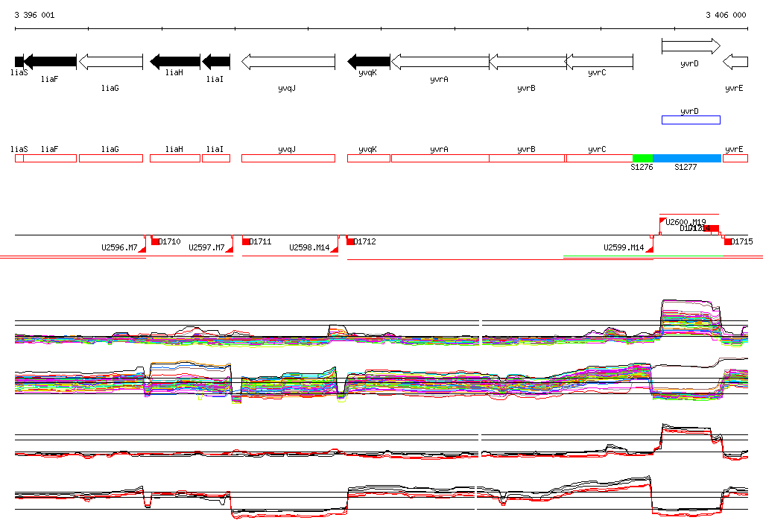Select the U2598.M14 red triangle marker
763x532 pixels.
tap(335, 249)
